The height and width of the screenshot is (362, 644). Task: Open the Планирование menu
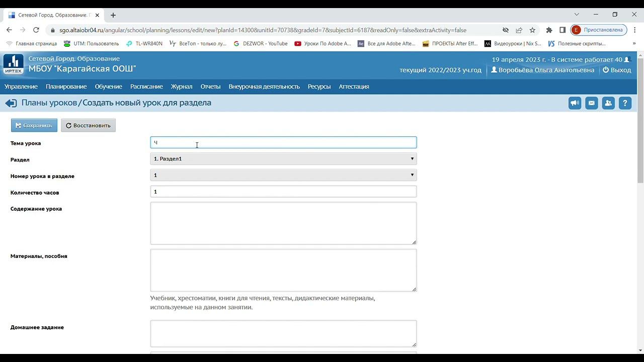[x=66, y=86]
